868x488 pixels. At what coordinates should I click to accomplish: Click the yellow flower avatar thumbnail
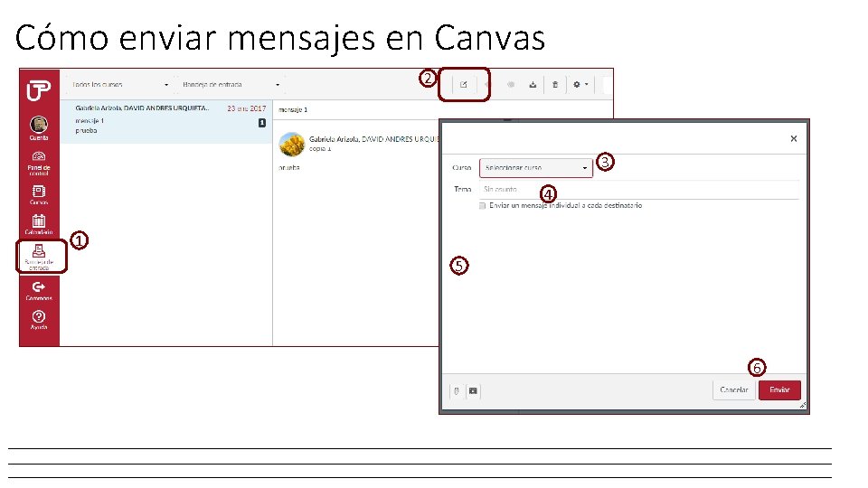click(292, 145)
